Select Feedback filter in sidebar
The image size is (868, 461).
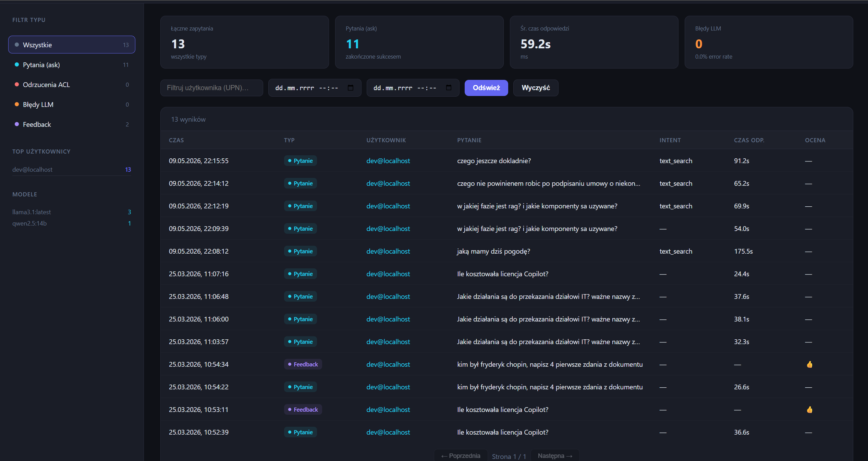click(x=72, y=124)
